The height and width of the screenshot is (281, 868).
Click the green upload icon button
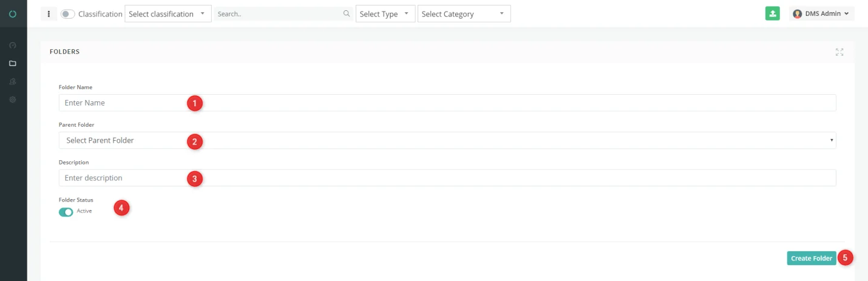click(x=772, y=13)
